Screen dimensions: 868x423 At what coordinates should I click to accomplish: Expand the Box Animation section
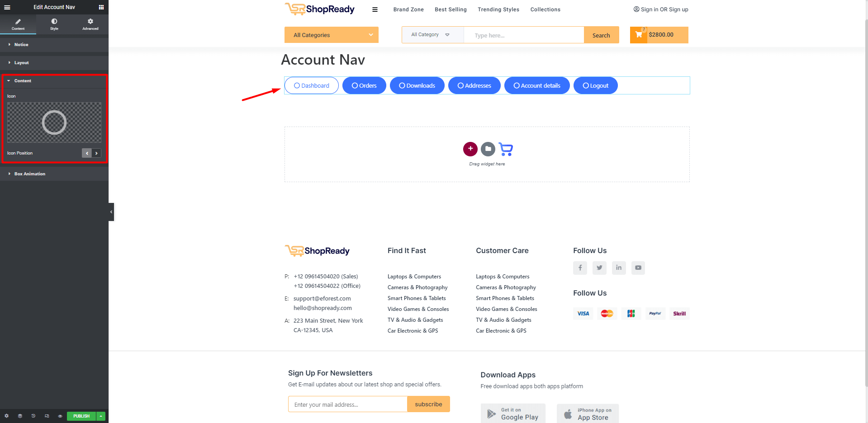point(29,174)
